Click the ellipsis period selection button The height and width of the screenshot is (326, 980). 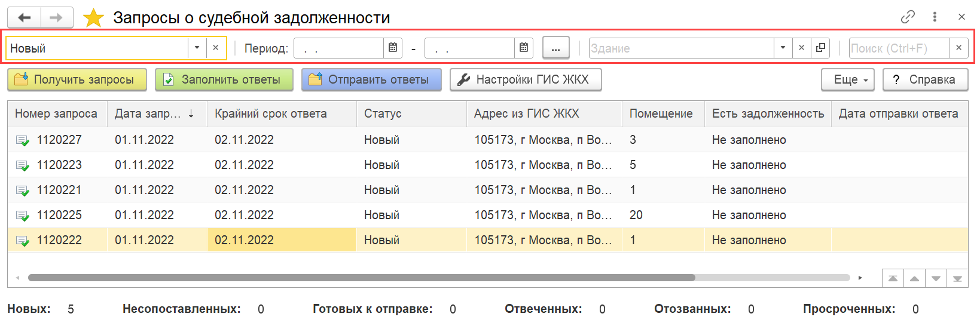tap(556, 48)
